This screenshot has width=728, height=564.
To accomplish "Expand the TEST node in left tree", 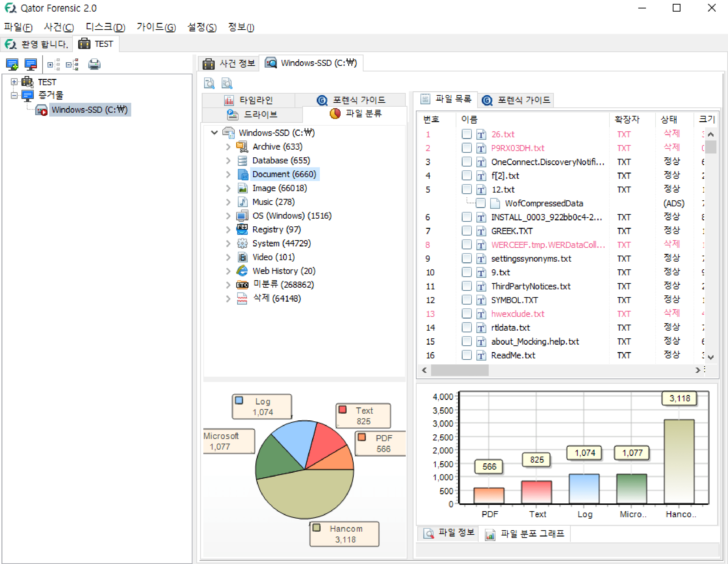I will (14, 82).
